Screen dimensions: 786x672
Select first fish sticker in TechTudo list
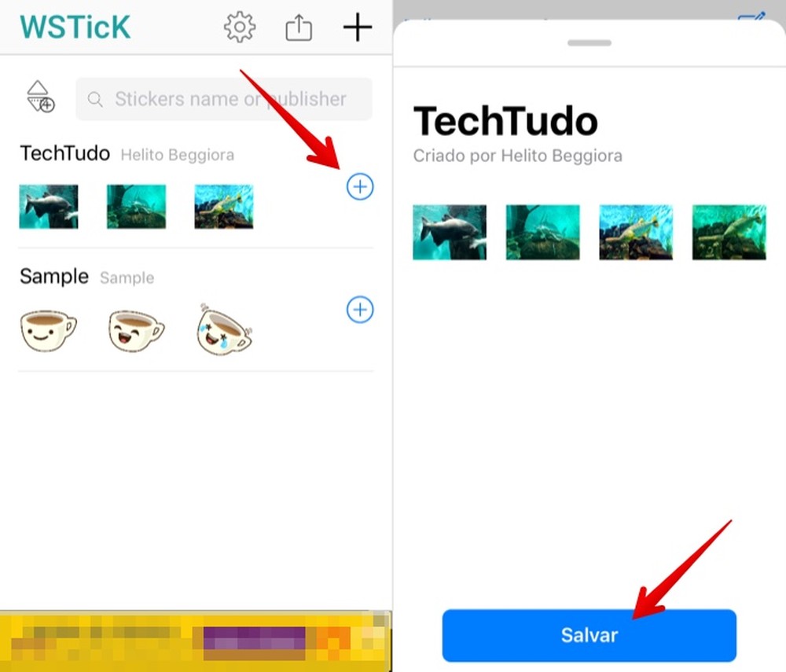49,207
